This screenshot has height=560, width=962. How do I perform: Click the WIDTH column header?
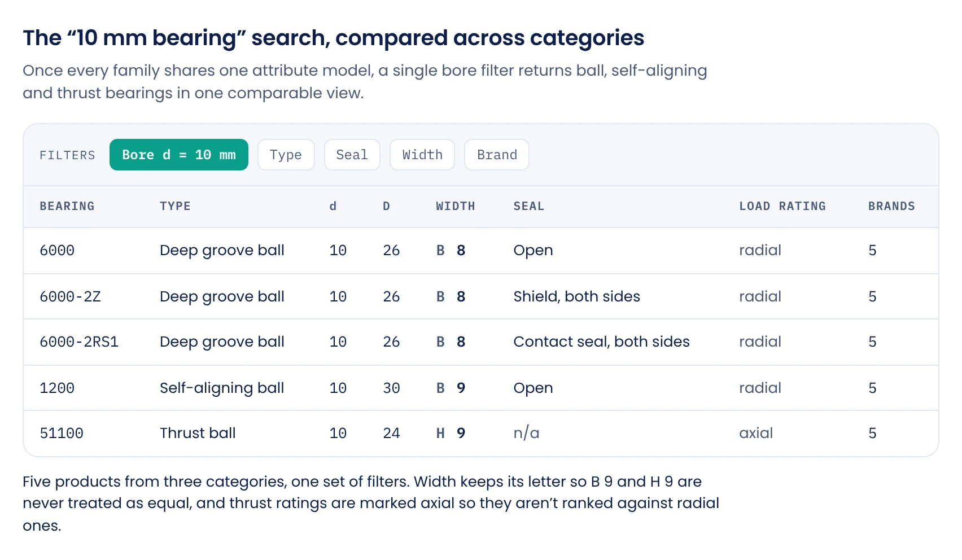[456, 206]
